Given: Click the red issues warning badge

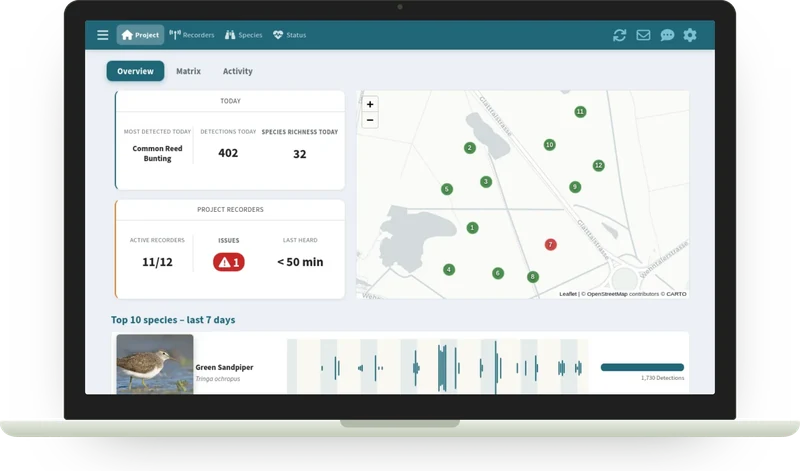Looking at the screenshot, I should click(229, 262).
